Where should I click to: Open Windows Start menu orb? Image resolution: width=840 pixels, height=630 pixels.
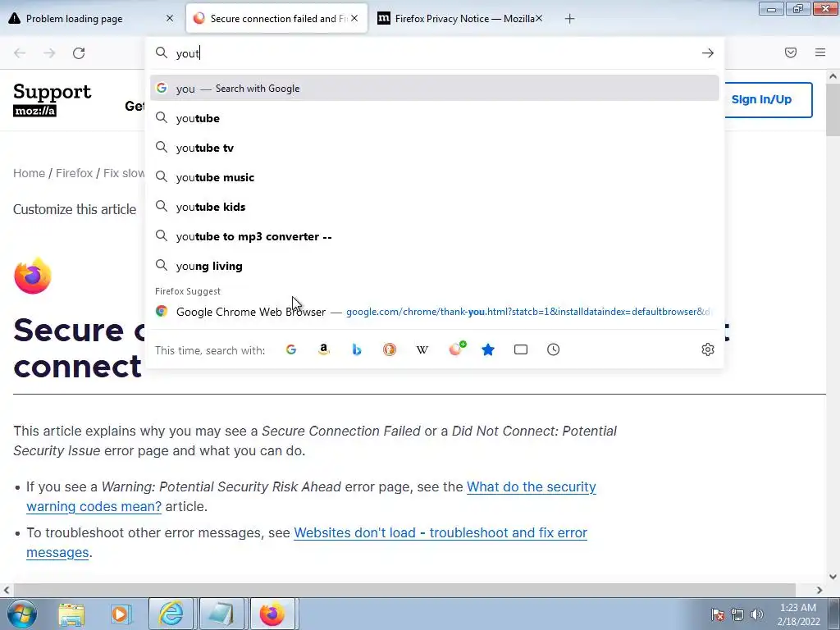[22, 614]
